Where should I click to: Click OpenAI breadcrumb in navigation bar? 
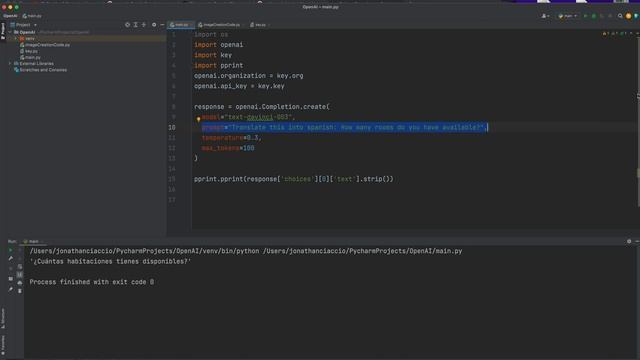pyautogui.click(x=10, y=16)
